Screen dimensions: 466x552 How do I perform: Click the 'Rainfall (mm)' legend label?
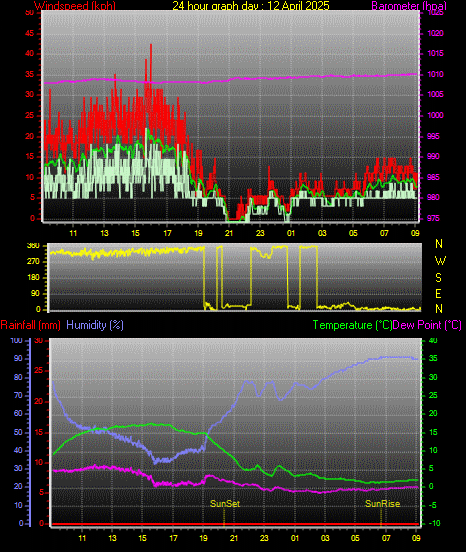click(30, 325)
